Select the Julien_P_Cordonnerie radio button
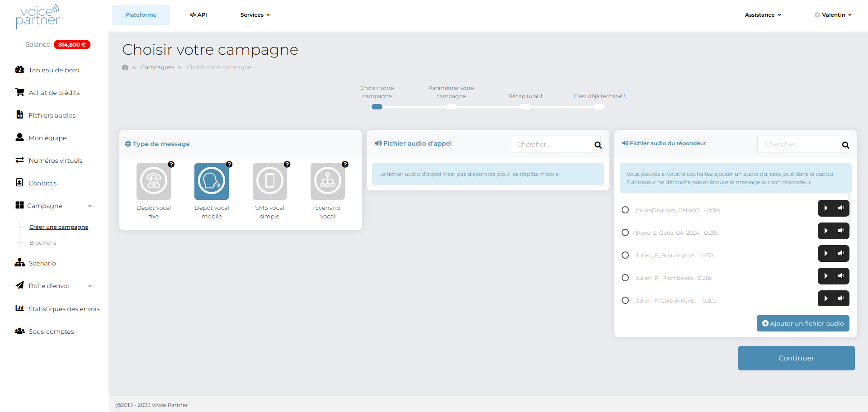Image resolution: width=868 pixels, height=412 pixels. click(625, 300)
